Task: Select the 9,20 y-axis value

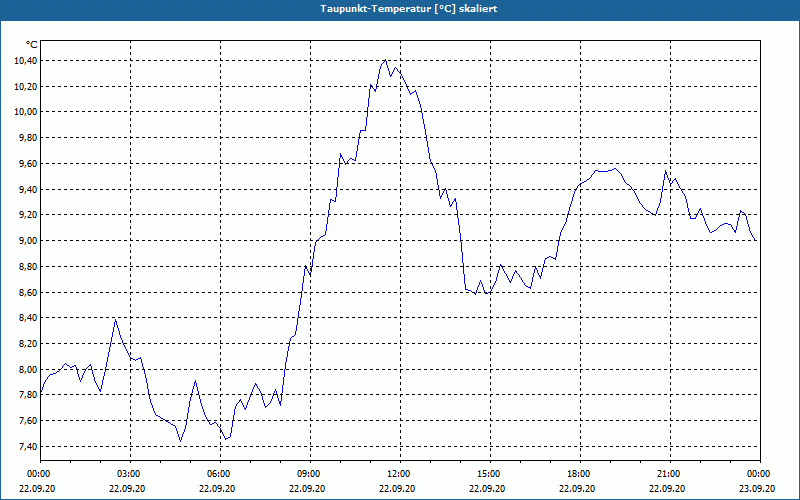Action: tap(29, 215)
